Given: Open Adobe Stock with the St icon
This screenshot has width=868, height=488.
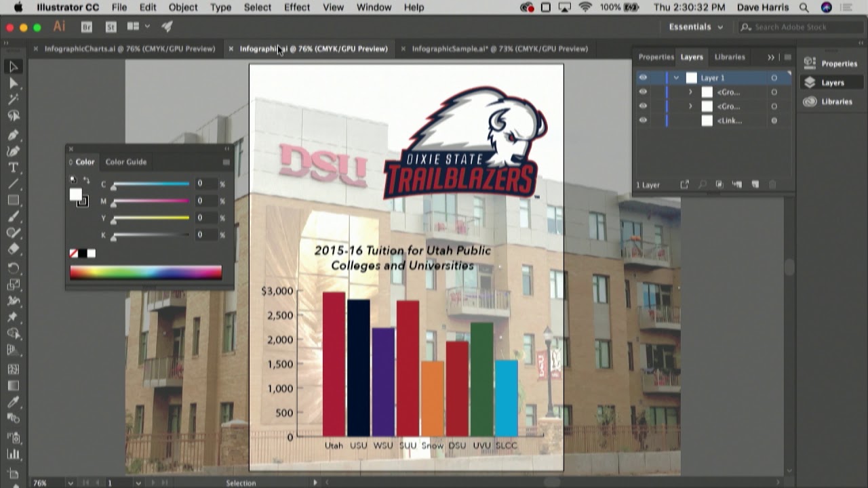Looking at the screenshot, I should pyautogui.click(x=111, y=27).
